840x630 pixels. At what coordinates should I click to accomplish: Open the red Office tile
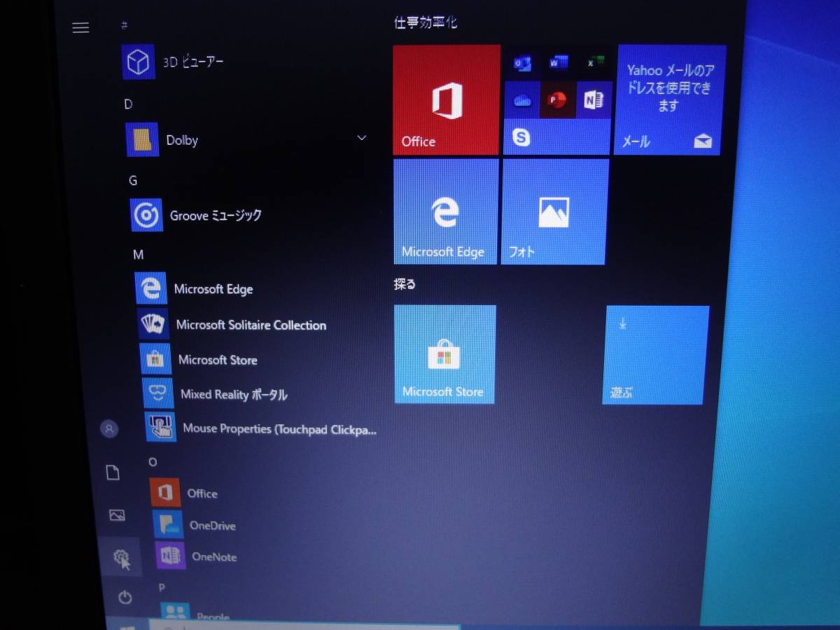(x=446, y=100)
